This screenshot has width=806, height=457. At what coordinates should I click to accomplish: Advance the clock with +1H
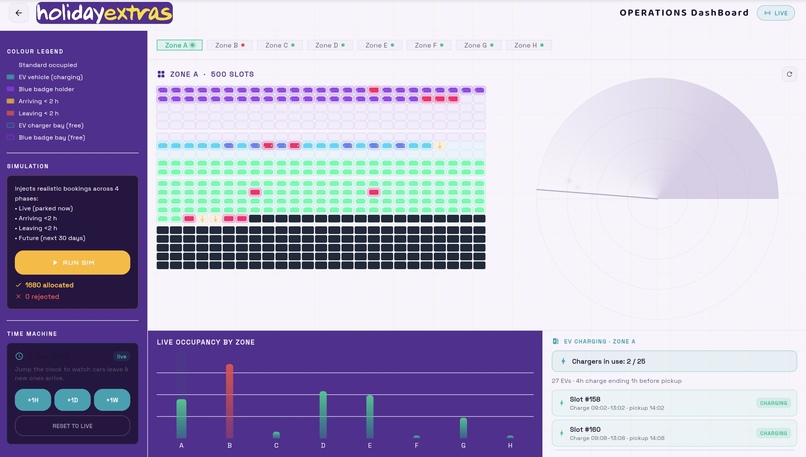tap(33, 400)
